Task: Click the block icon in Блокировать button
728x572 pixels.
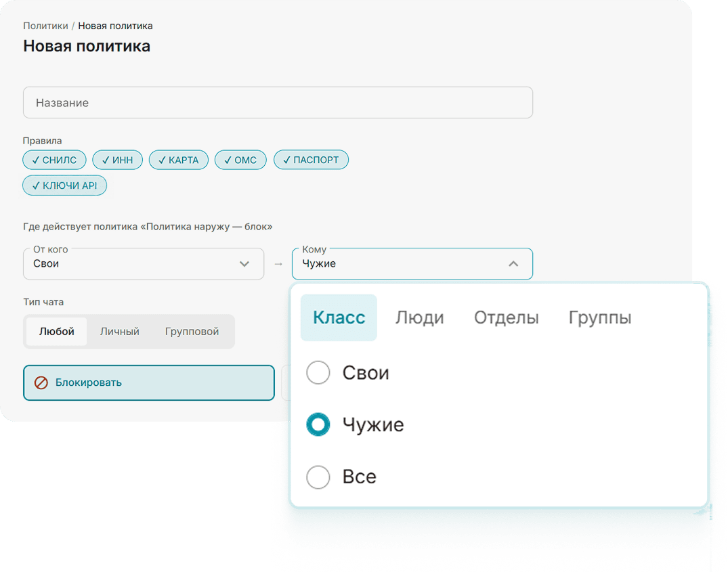Action: click(x=41, y=382)
